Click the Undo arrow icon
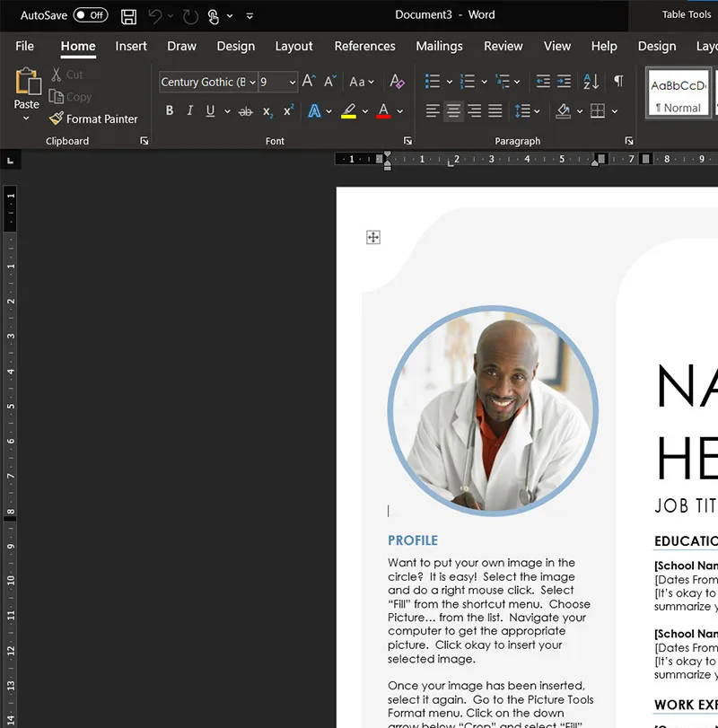This screenshot has height=728, width=718. (155, 16)
